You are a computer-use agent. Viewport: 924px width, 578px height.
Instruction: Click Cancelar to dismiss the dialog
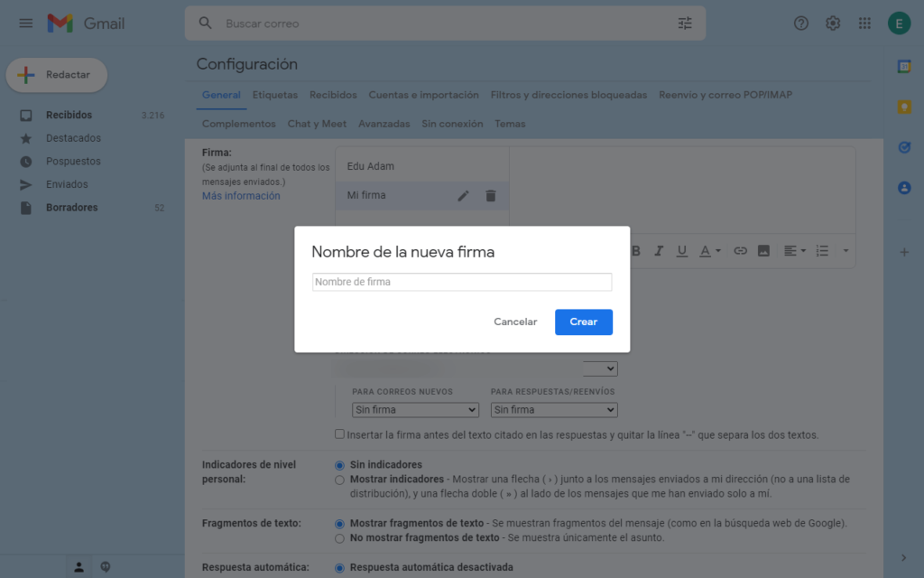515,322
